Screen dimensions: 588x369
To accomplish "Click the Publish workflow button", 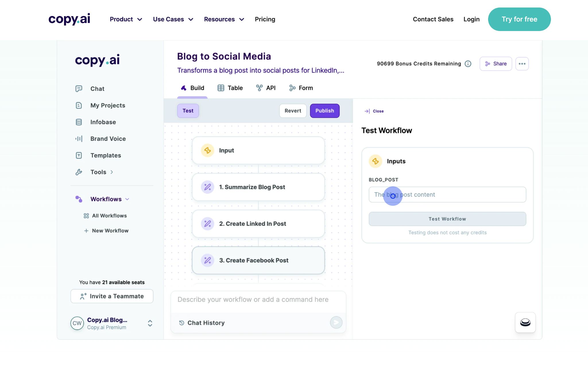I will click(325, 111).
